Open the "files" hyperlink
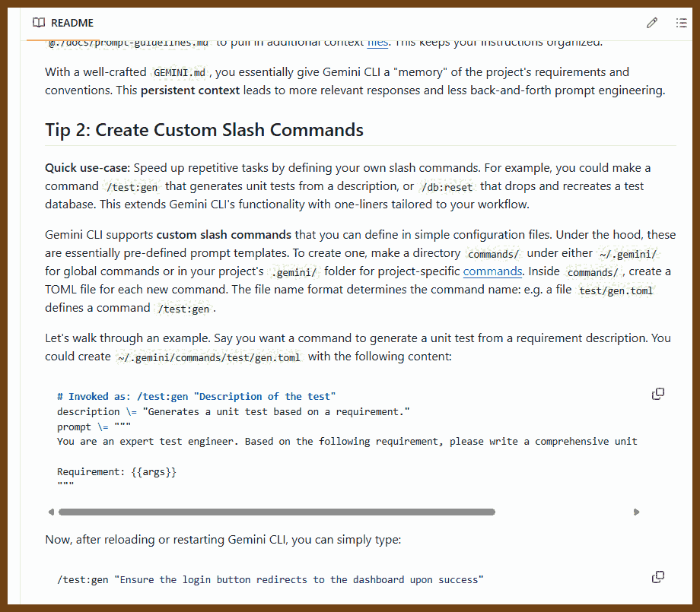 tap(377, 42)
